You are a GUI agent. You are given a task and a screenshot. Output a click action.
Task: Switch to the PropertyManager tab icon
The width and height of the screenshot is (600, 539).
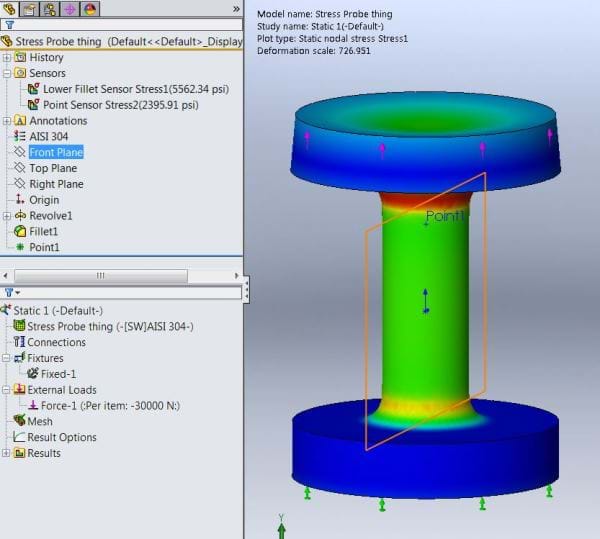pyautogui.click(x=30, y=9)
